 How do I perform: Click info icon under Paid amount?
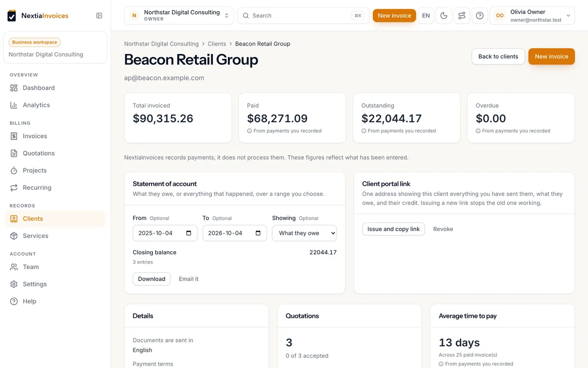pyautogui.click(x=249, y=131)
